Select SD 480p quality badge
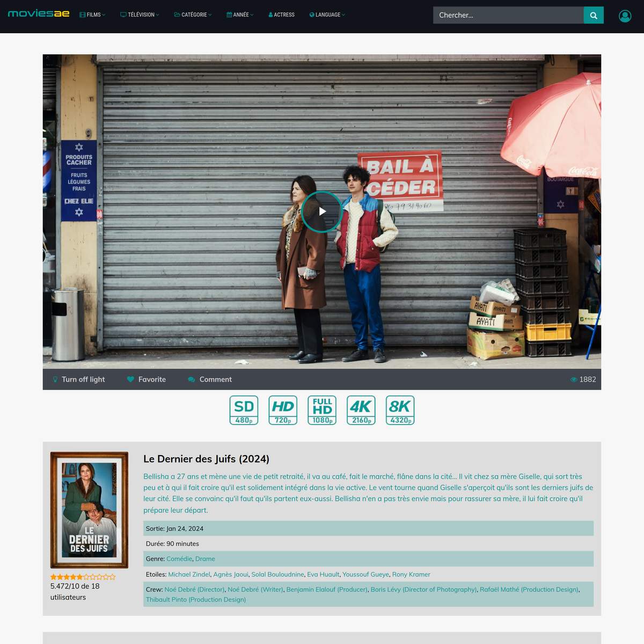644x644 pixels. pyautogui.click(x=244, y=411)
